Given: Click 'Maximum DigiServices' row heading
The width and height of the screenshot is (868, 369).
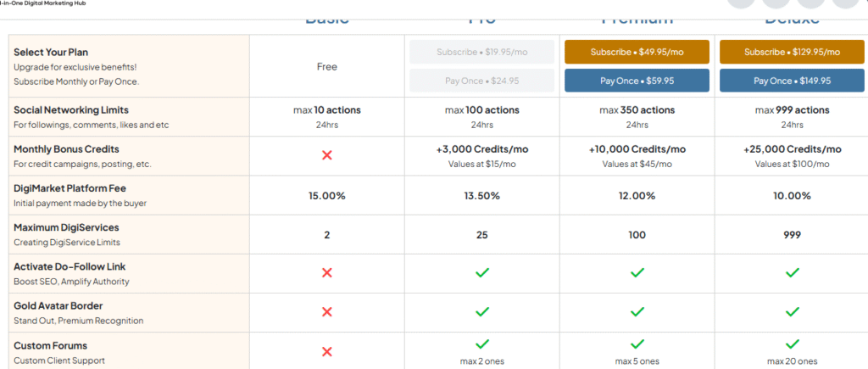Looking at the screenshot, I should pyautogui.click(x=66, y=227).
